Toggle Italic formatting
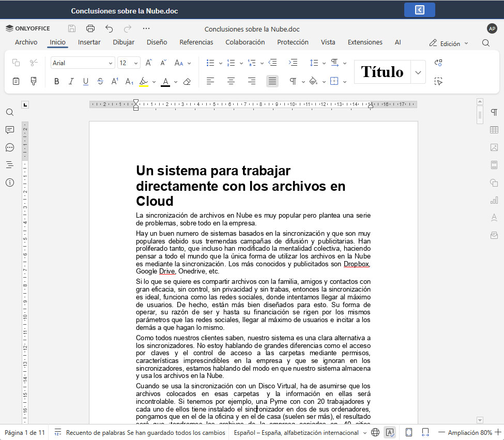 (x=71, y=81)
